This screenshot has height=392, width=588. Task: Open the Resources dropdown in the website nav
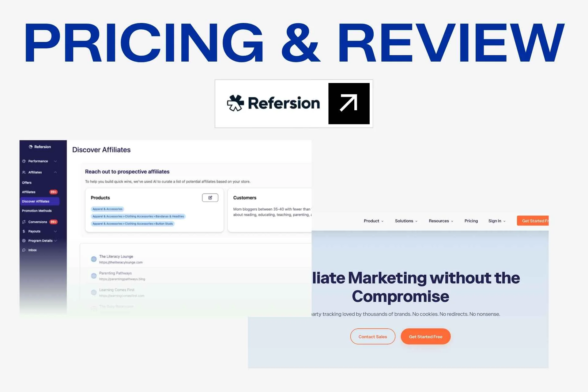[441, 221]
